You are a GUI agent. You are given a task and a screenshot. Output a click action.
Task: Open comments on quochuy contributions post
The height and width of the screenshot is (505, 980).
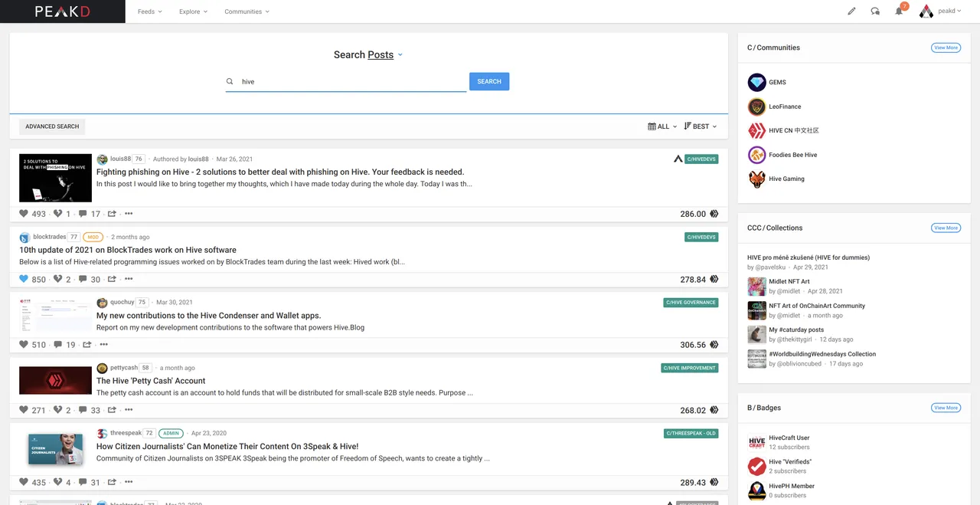(58, 344)
